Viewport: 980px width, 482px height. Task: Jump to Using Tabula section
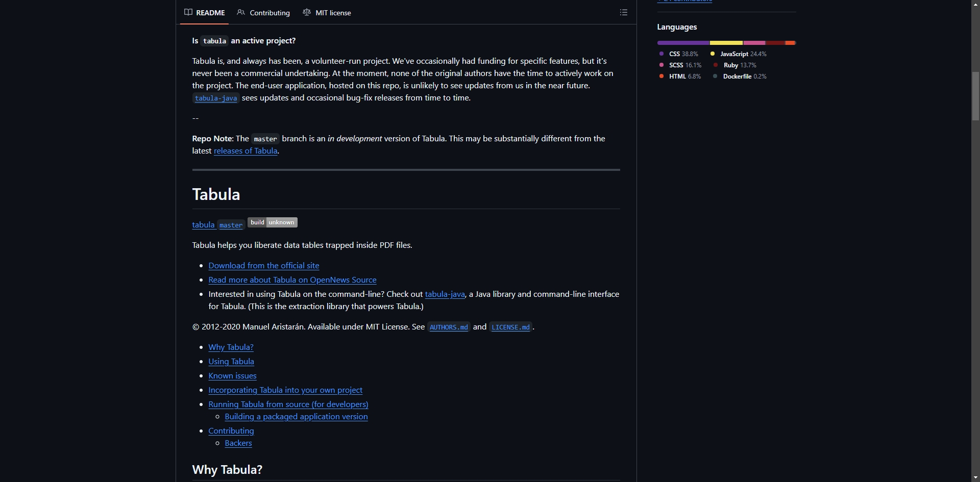pos(231,362)
